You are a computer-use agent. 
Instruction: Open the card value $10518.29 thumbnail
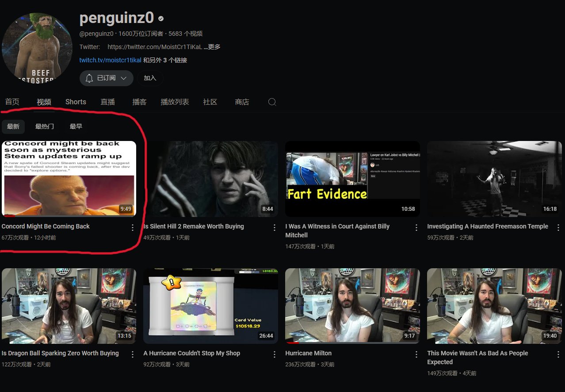tap(211, 306)
